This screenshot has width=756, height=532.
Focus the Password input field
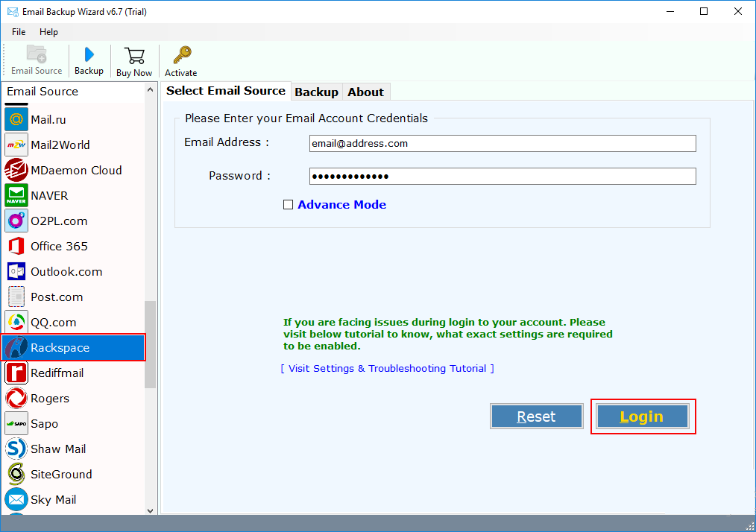point(503,176)
